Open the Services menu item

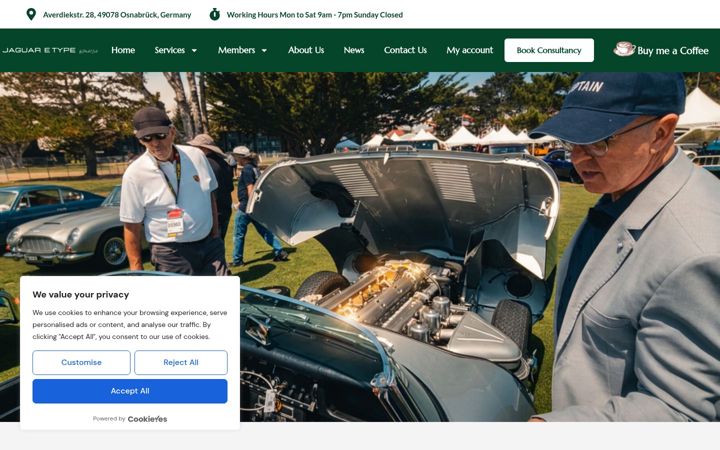[169, 50]
